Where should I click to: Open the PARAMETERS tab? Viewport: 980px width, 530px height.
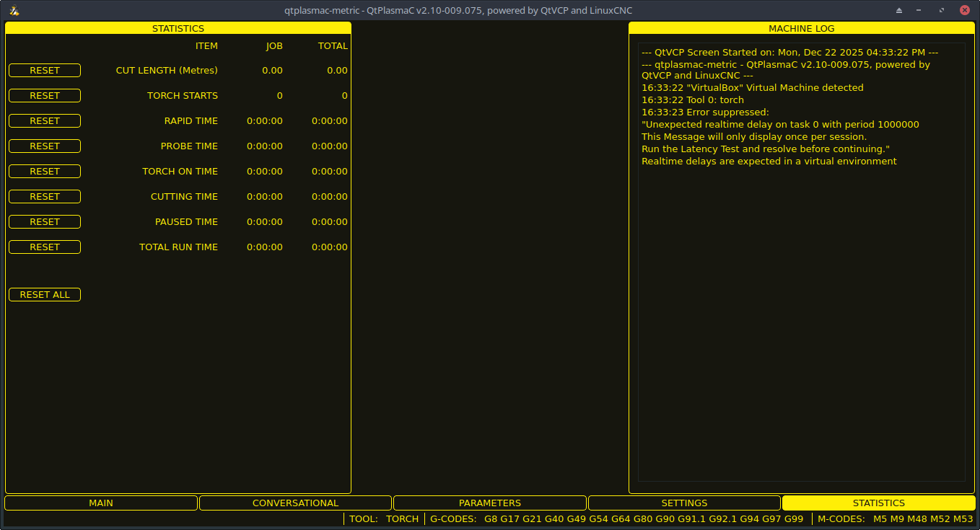tap(489, 503)
